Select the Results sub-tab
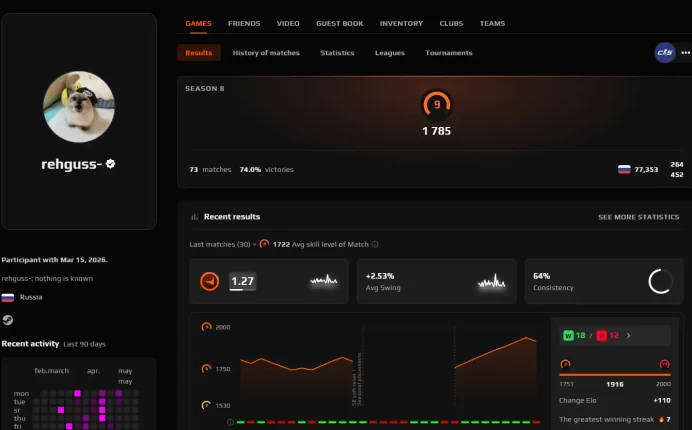The image size is (692, 430). [199, 53]
